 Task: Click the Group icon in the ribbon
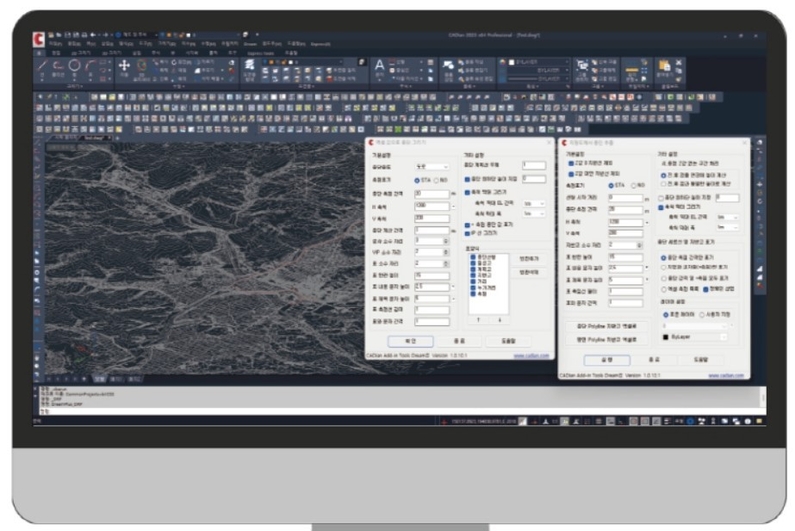[x=582, y=65]
